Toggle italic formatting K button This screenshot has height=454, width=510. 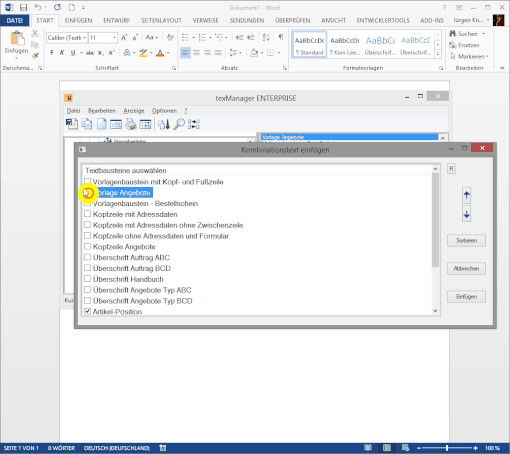[62, 53]
